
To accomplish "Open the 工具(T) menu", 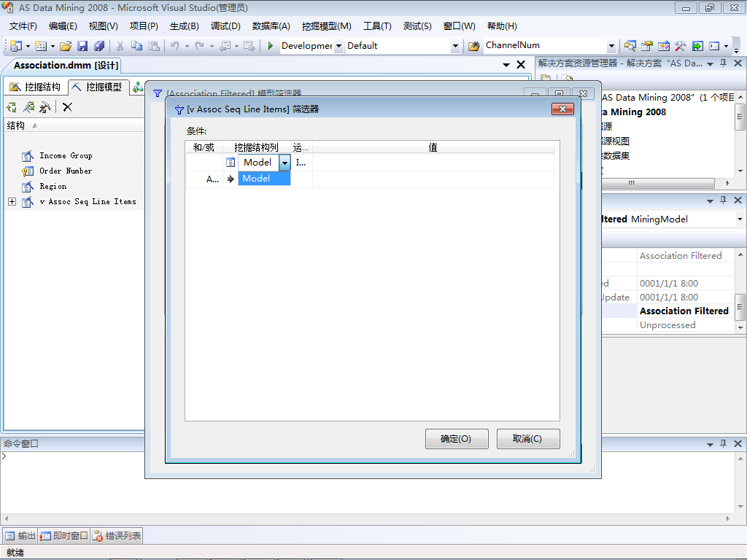I will click(377, 26).
